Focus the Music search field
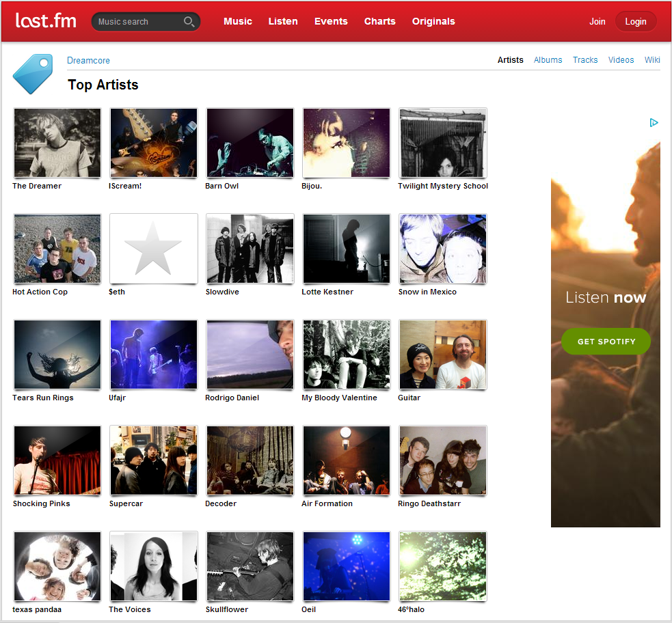Screen dimensions: 672x623 pyautogui.click(x=146, y=21)
